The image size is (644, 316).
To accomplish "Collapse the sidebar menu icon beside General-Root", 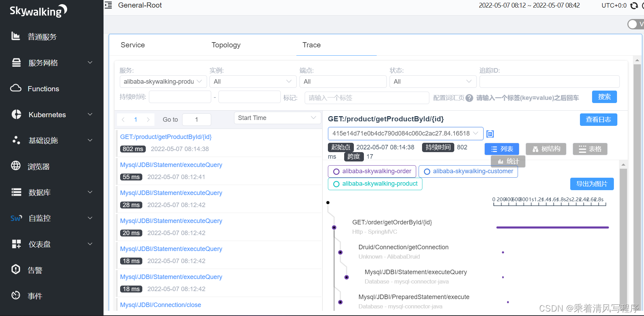I will [x=108, y=5].
